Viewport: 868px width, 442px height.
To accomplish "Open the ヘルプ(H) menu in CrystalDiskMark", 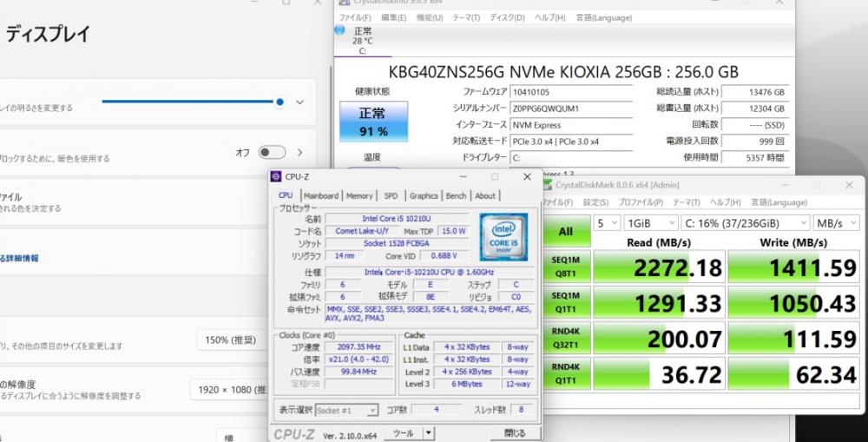I will pos(725,202).
